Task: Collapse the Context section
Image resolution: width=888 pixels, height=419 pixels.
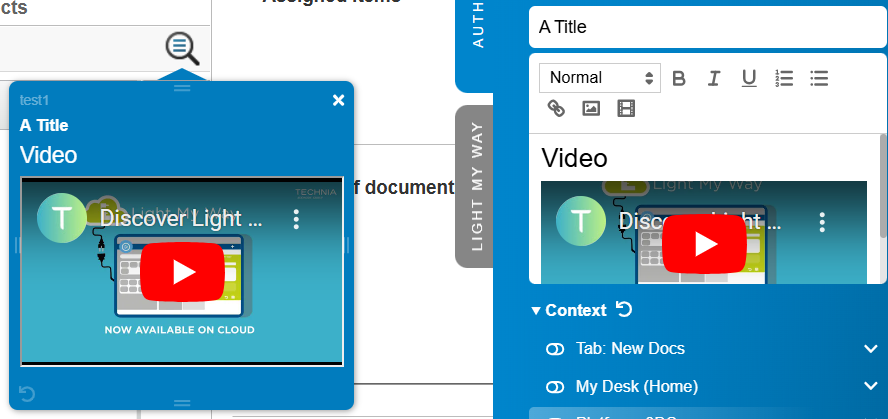Action: (536, 311)
